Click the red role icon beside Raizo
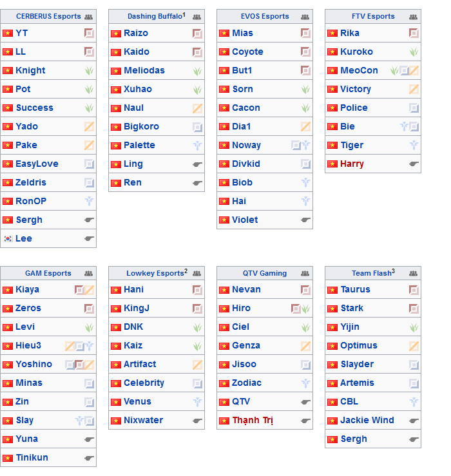This screenshot has width=451, height=476. pos(197,33)
